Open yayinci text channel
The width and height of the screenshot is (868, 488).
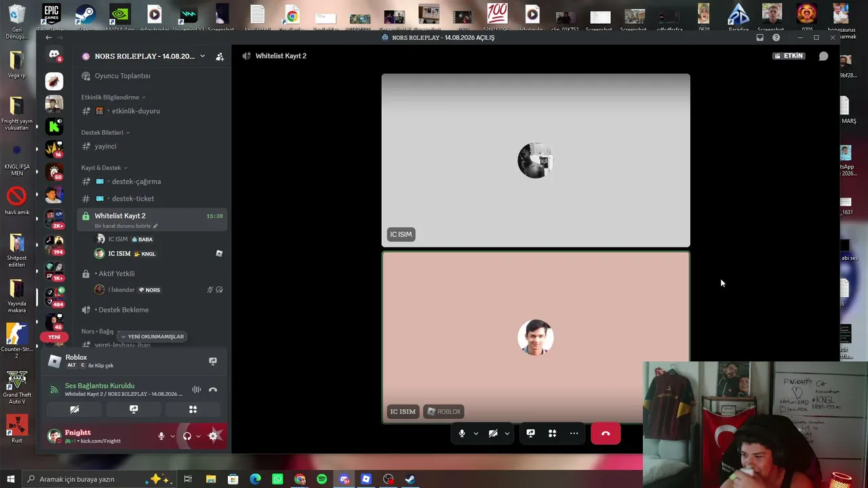point(153,146)
